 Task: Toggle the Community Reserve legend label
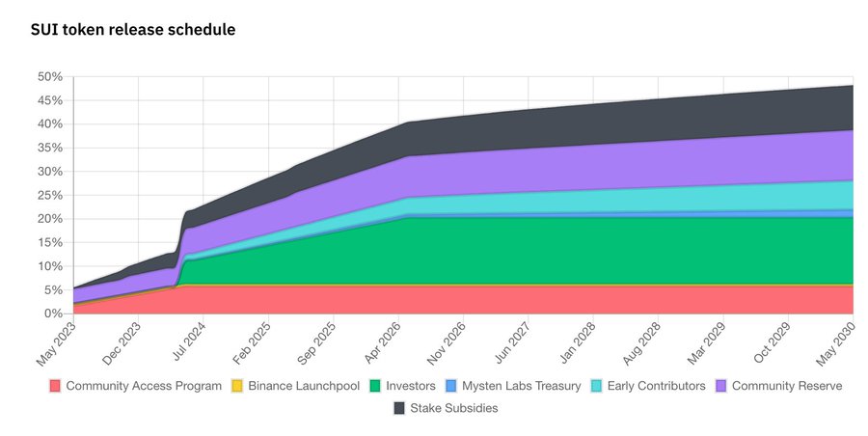787,386
